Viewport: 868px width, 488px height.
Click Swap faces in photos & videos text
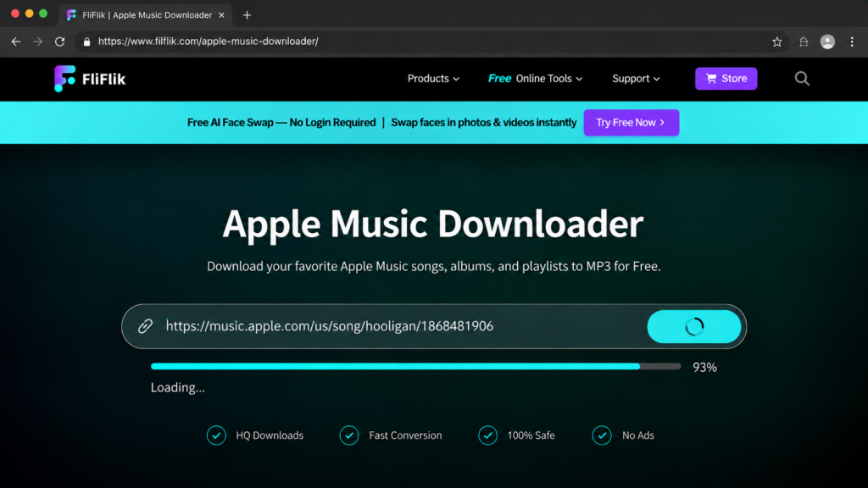pos(484,122)
